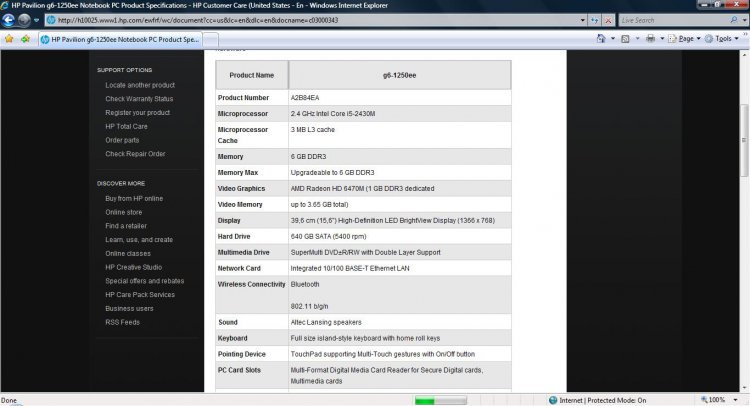The image size is (750, 406).
Task: Follow the Register your product link
Action: (x=138, y=113)
